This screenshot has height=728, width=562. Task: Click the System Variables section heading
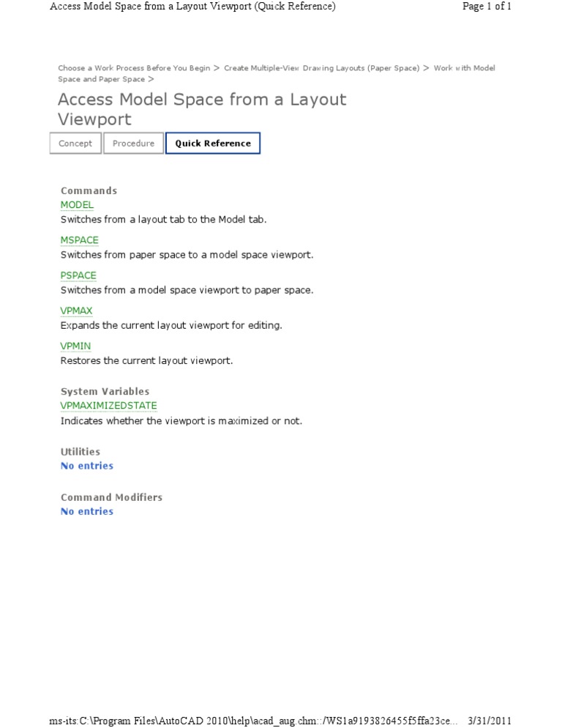click(105, 391)
